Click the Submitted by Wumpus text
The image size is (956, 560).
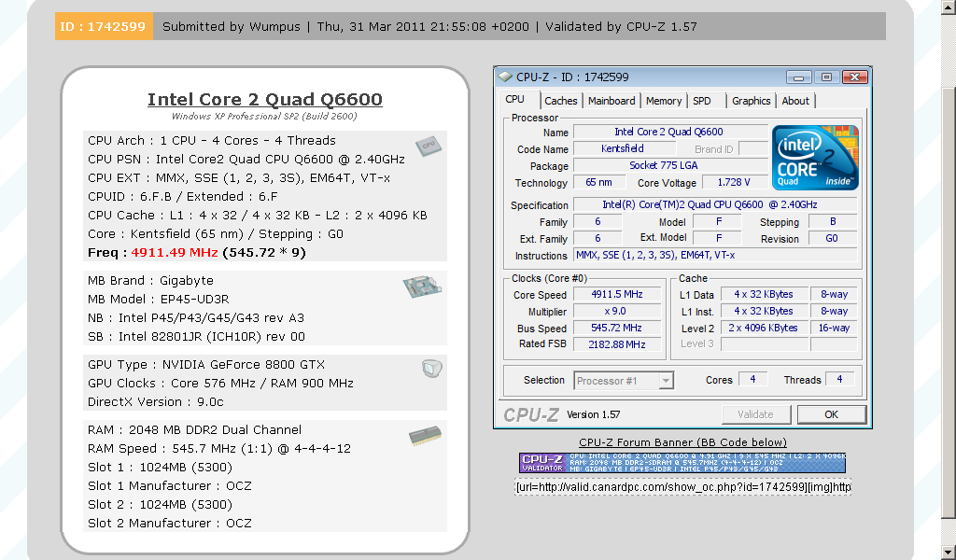pos(232,27)
